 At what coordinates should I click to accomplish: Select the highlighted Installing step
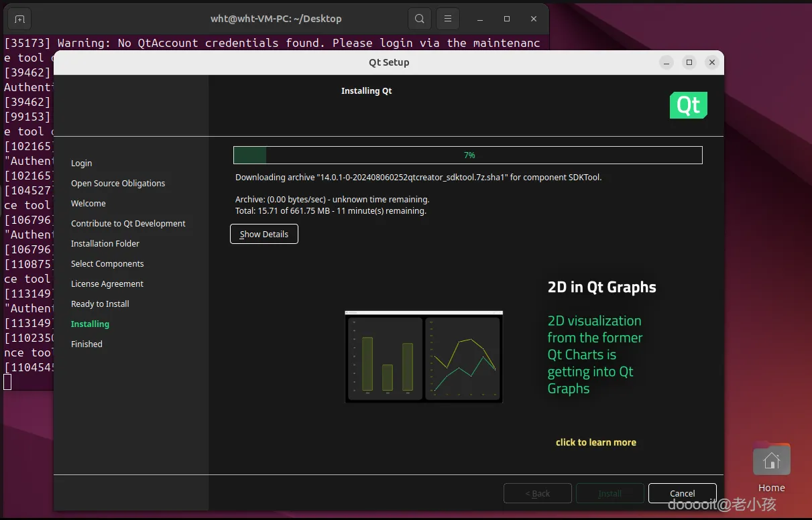coord(90,324)
